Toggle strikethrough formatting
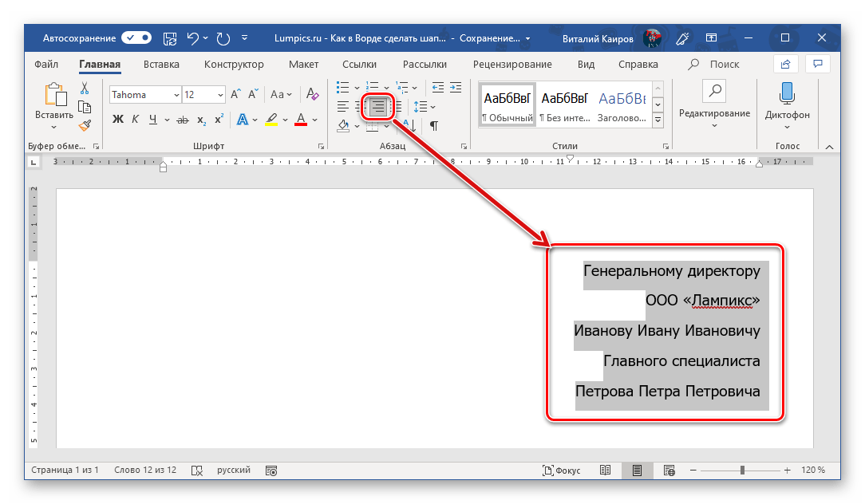Viewport: 865px width, 504px height. coord(182,120)
